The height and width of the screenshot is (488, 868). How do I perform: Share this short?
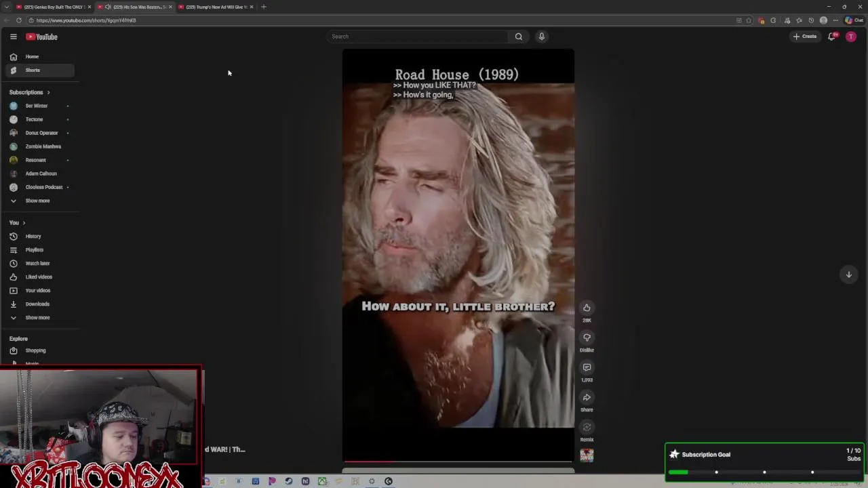click(x=587, y=397)
